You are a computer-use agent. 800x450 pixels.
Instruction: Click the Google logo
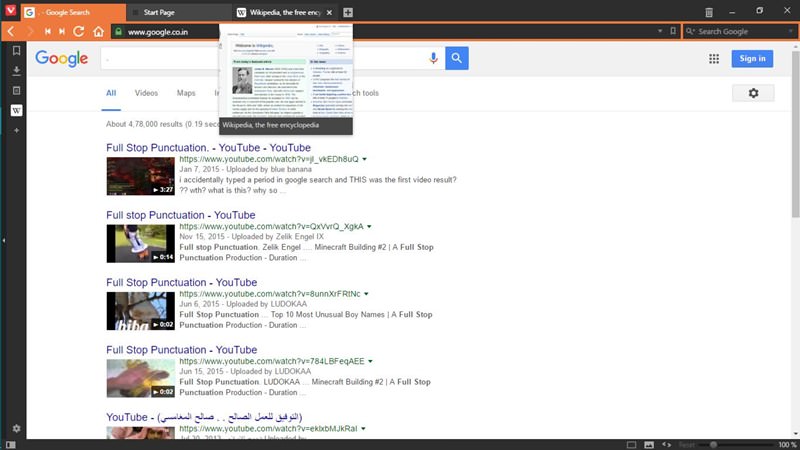tap(62, 58)
